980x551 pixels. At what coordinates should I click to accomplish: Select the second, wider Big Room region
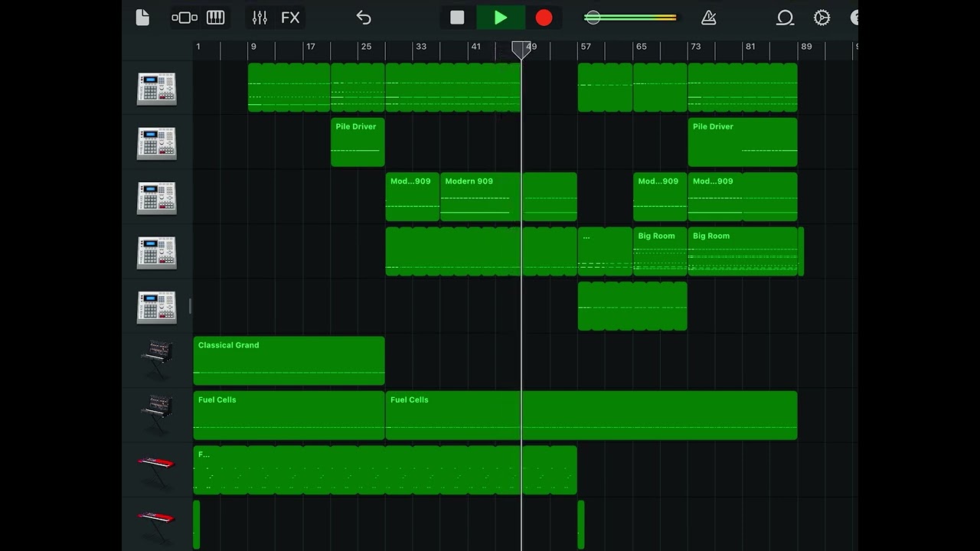[743, 252]
